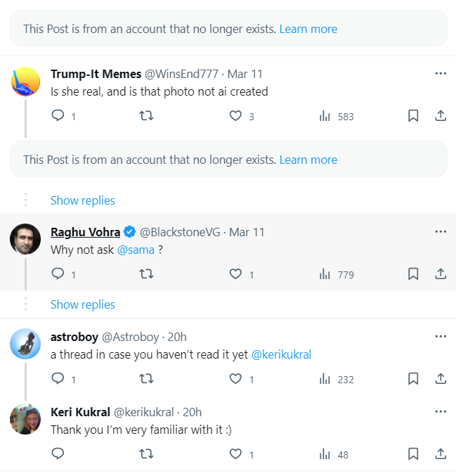The image size is (456, 476).
Task: Open the @kerikukral mention in astroboy's post
Action: [281, 354]
